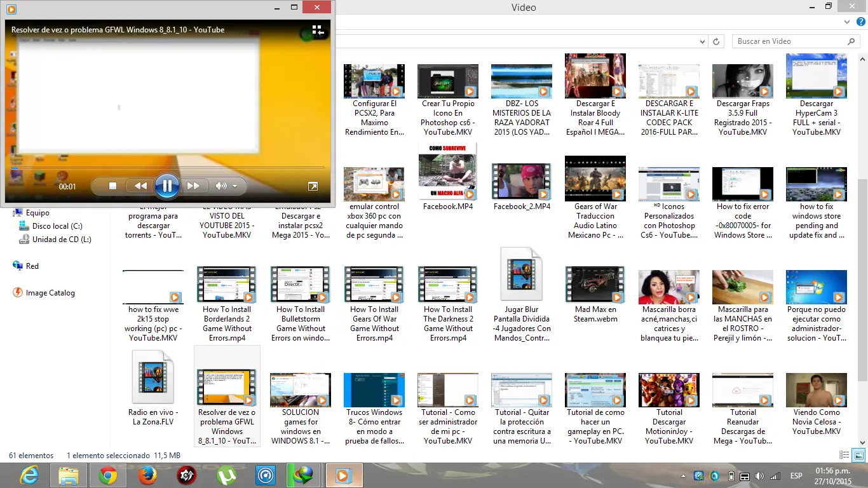Select emular control xbox 360 pc video
Screen dimensions: 868x488
[x=374, y=203]
